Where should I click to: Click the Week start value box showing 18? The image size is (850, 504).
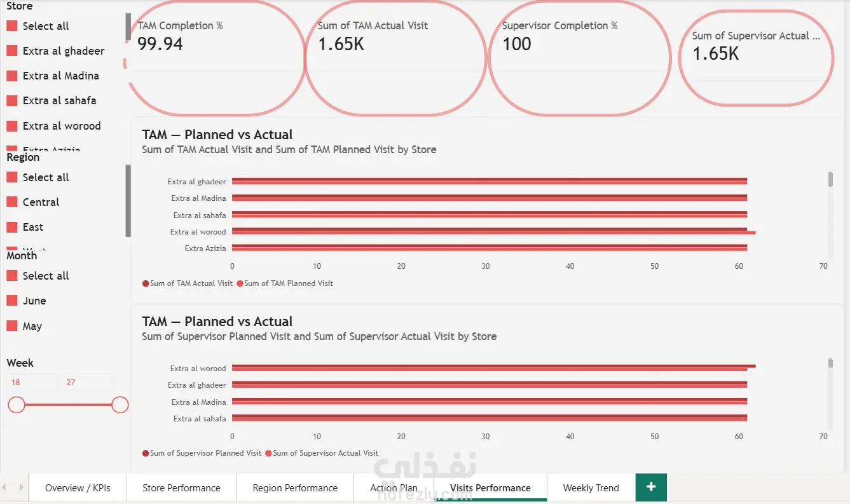coord(32,383)
